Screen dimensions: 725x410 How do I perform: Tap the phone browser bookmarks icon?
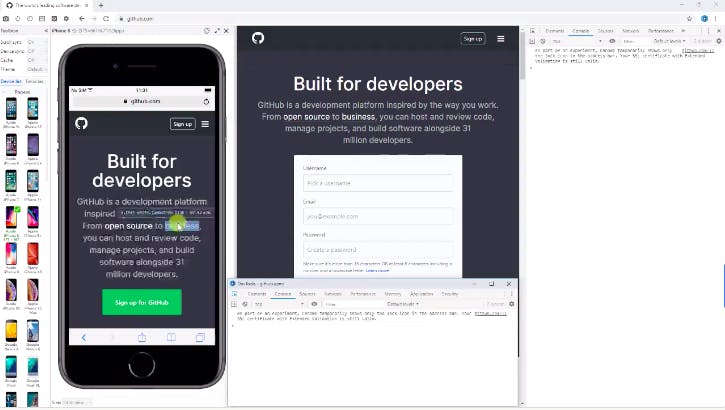click(171, 337)
